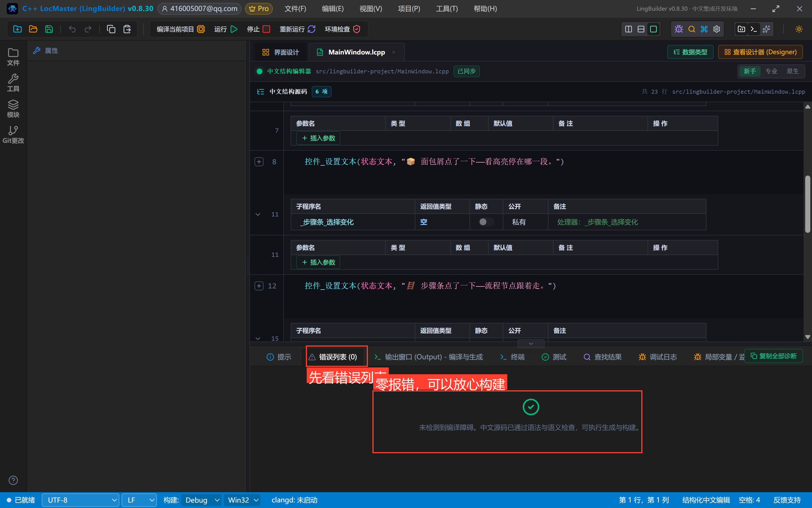This screenshot has height=508, width=812.
Task: Click the AI sparkle wand icon
Action: (x=766, y=29)
